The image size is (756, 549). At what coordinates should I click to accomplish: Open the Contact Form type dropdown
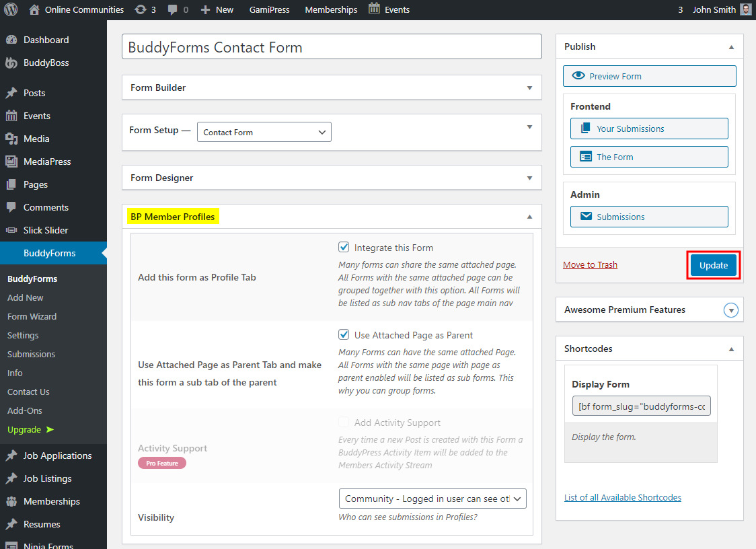coord(263,132)
